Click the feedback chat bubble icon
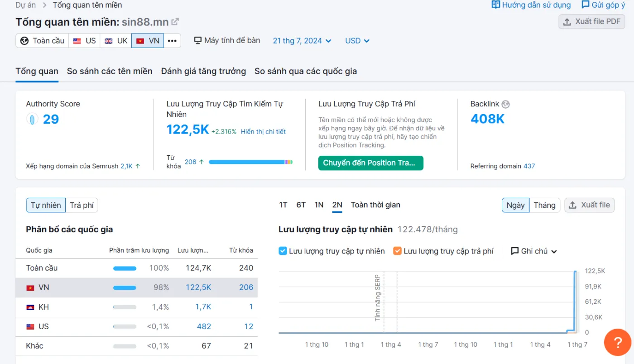 click(585, 5)
